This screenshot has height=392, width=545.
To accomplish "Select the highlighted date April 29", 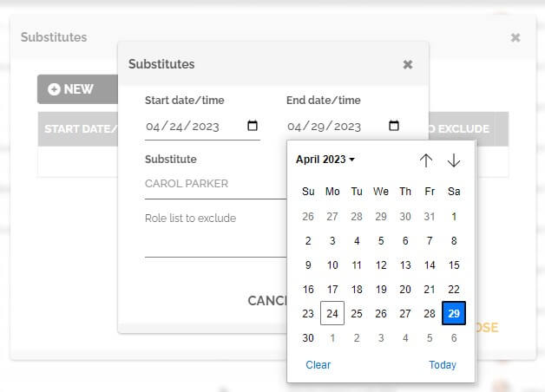I will [x=454, y=314].
